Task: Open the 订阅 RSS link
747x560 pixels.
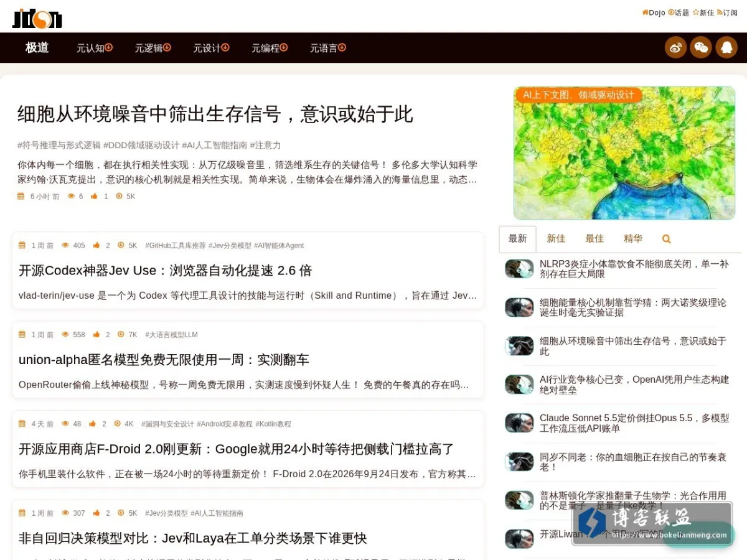Action: (x=727, y=12)
